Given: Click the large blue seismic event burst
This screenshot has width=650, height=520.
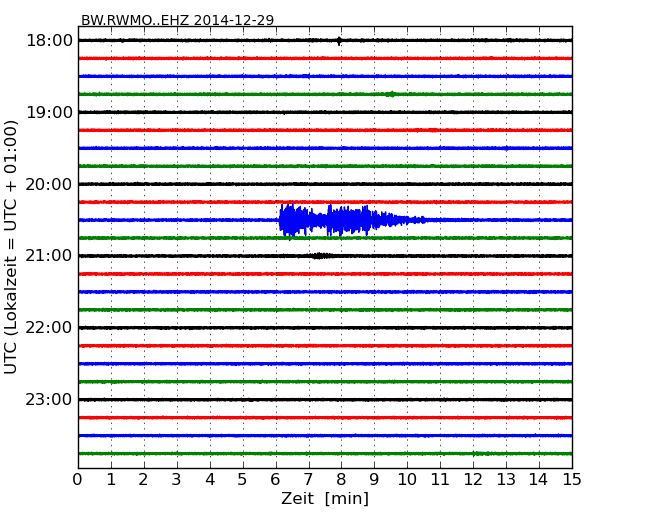Looking at the screenshot, I should (x=352, y=220).
